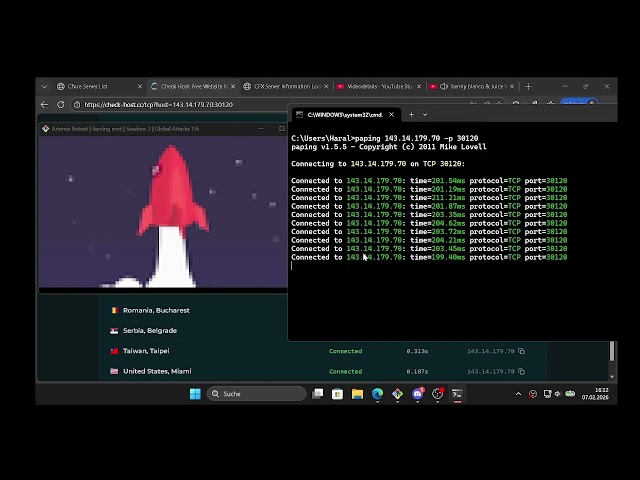The image size is (640, 480).
Task: Go back in the browser
Action: pyautogui.click(x=44, y=105)
